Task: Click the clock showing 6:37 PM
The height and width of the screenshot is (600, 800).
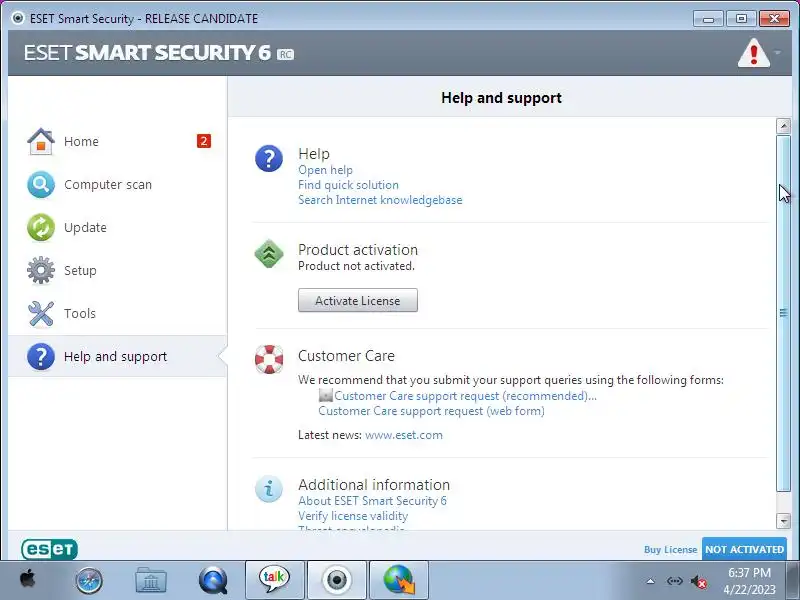Action: pos(749,572)
